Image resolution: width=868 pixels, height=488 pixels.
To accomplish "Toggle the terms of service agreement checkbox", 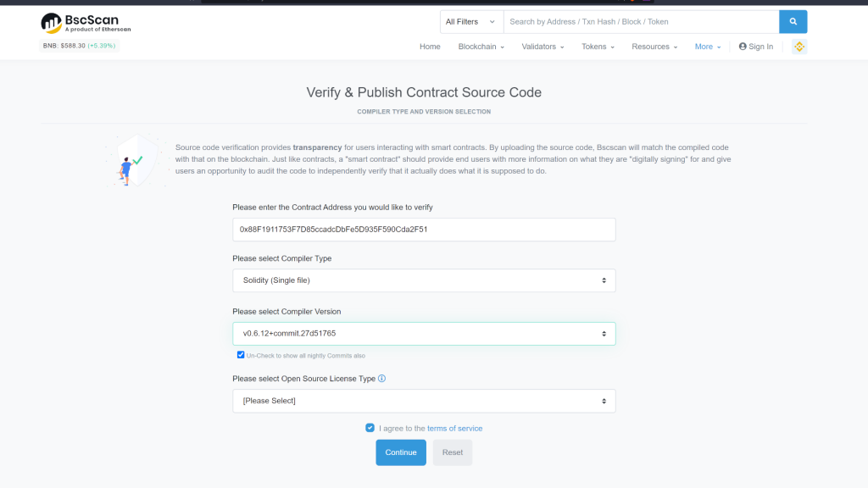I will [370, 428].
